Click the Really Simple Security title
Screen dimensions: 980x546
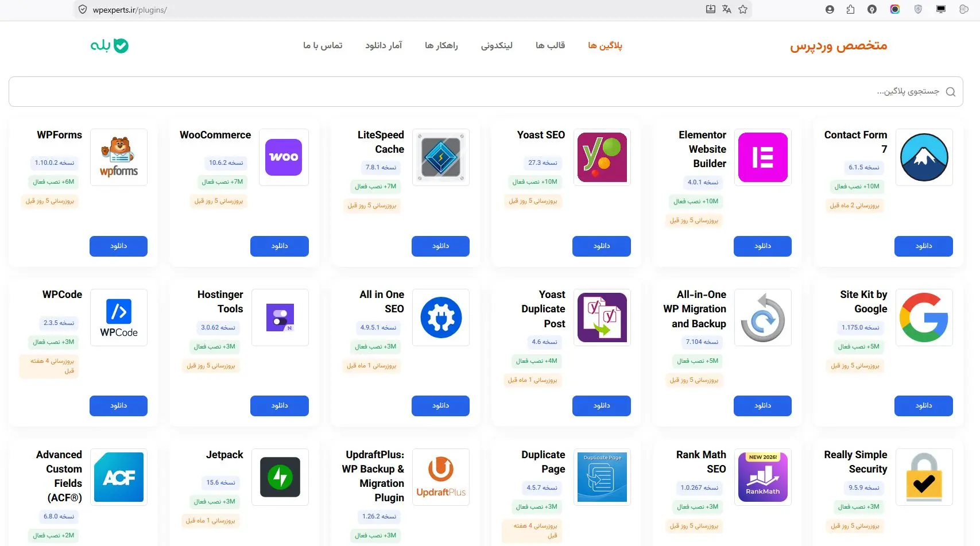[855, 462]
